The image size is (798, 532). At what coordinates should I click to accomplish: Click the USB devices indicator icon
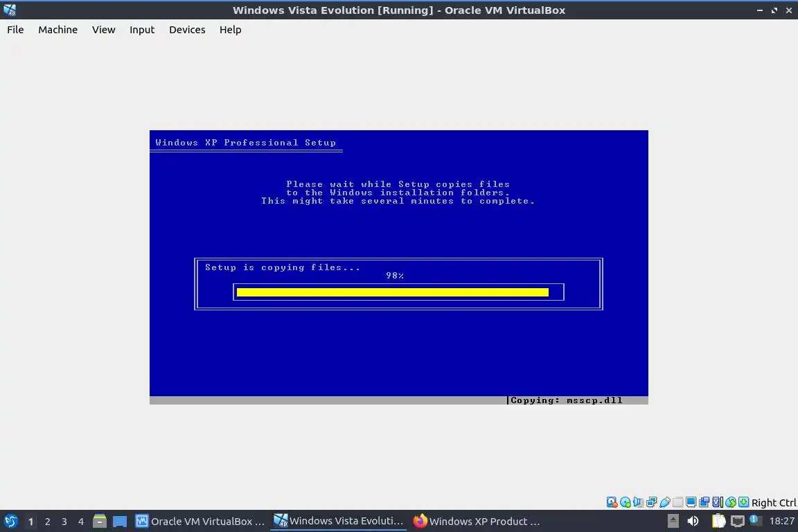(x=665, y=502)
